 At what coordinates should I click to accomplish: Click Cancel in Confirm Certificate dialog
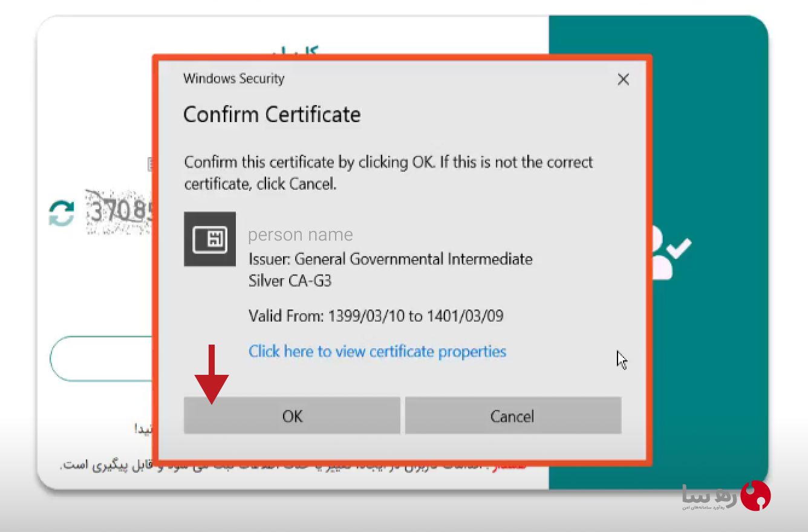point(513,415)
